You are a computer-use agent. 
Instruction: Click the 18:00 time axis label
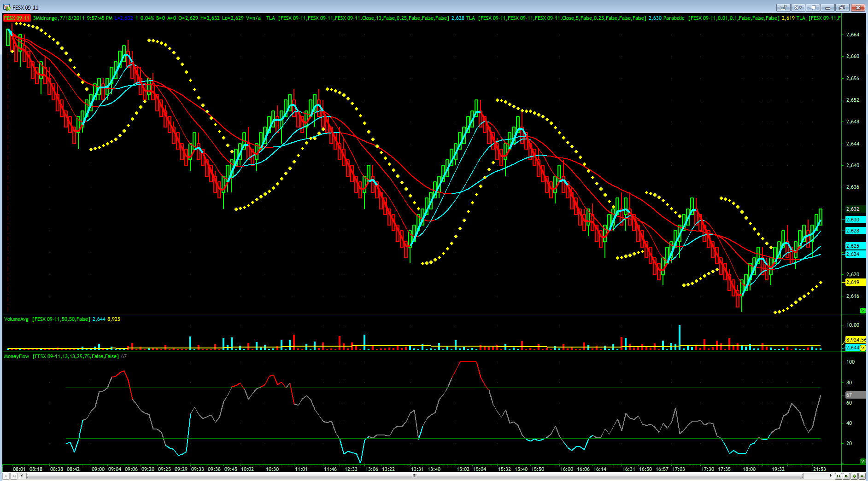(x=749, y=469)
